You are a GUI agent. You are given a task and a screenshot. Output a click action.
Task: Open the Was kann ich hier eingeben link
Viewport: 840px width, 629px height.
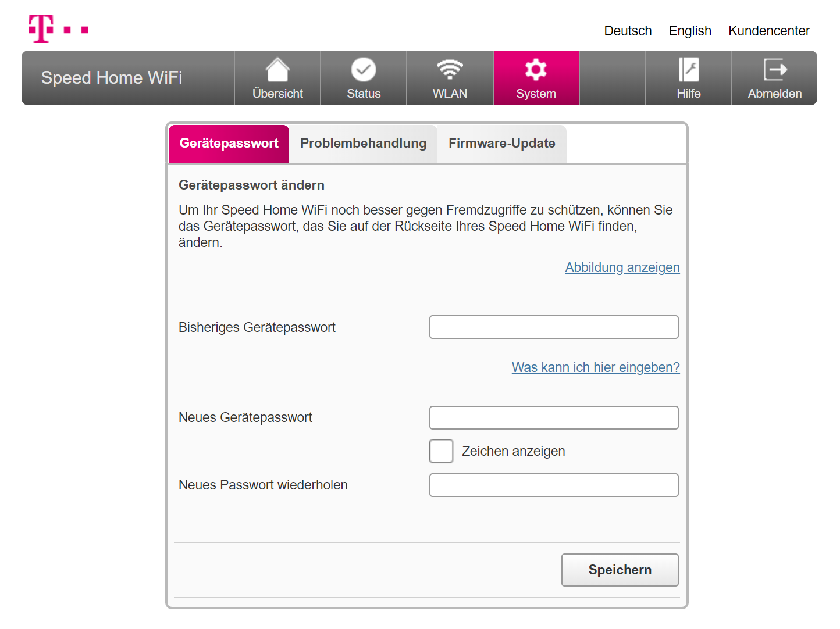pos(595,367)
